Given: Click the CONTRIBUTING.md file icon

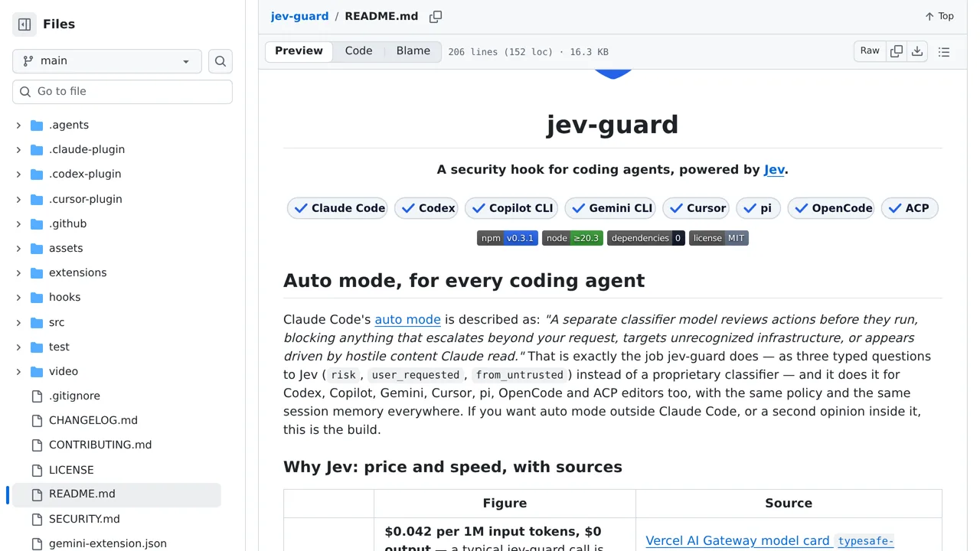Looking at the screenshot, I should [37, 445].
